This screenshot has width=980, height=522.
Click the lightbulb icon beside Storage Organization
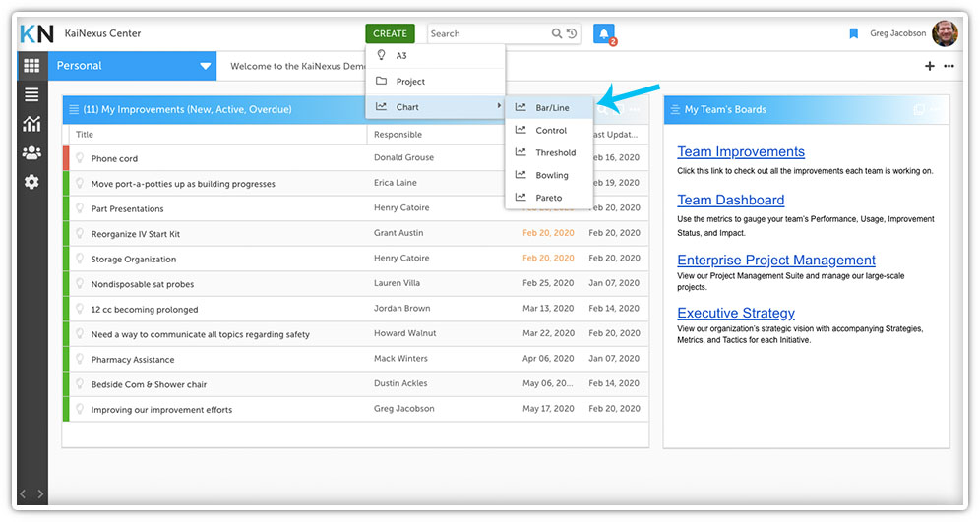pos(80,258)
